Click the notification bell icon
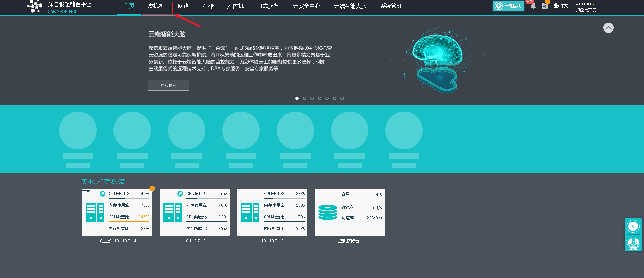644x278 pixels. [533, 6]
